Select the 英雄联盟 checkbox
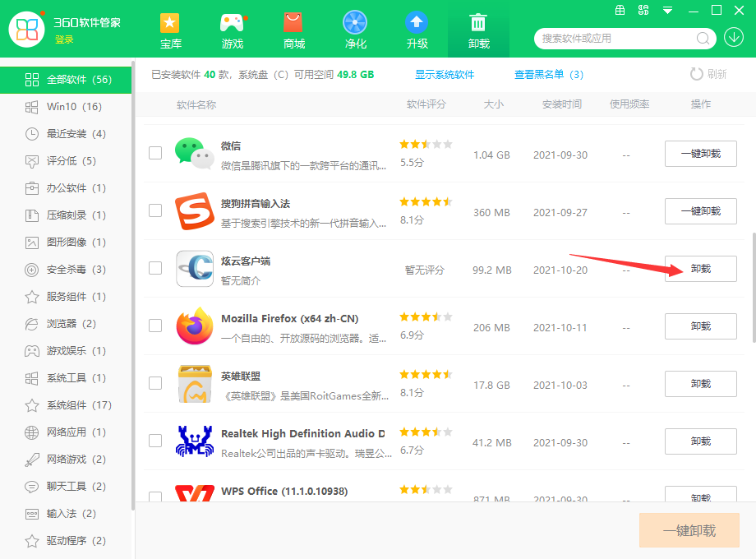 pos(155,383)
